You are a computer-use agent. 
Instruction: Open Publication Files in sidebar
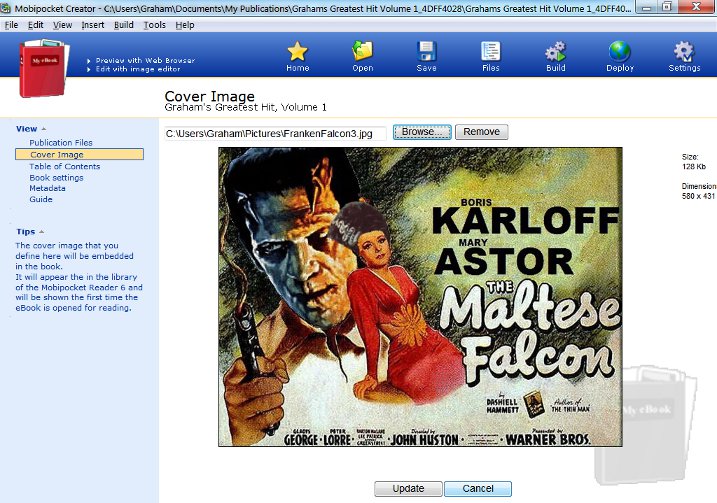click(x=61, y=143)
